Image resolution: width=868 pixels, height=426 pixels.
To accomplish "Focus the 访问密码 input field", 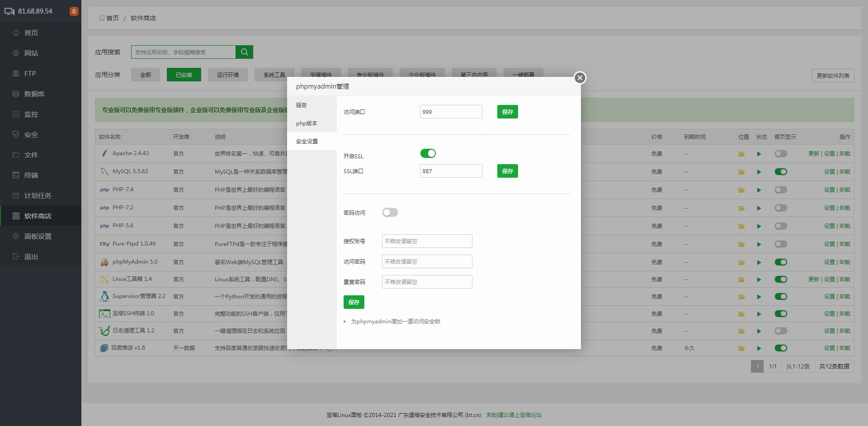I will point(427,261).
